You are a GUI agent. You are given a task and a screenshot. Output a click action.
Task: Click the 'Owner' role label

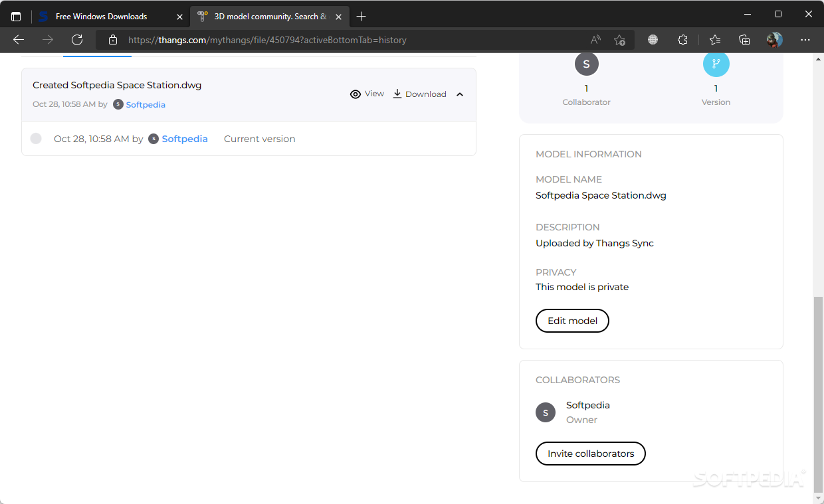pos(581,420)
